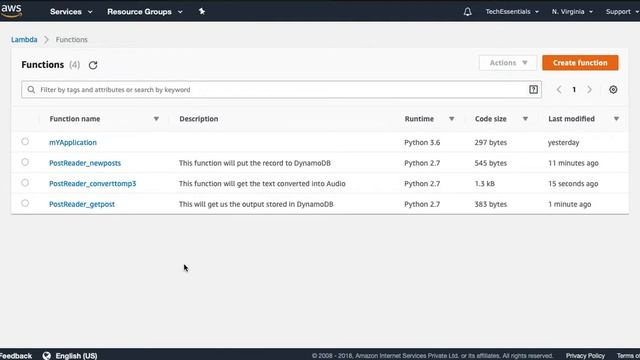Click description about text converted into Audio
Viewport: 640px width, 360px height.
[x=262, y=183]
